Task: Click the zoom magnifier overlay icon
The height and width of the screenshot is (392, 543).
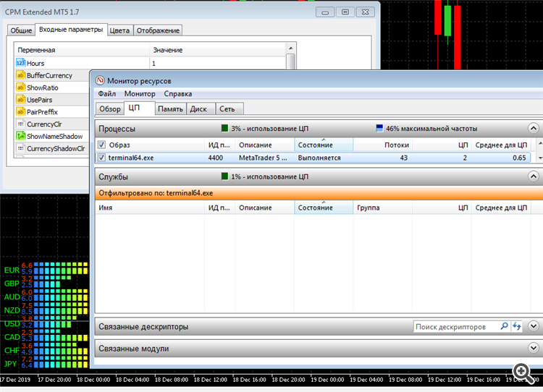Action: pos(523,373)
